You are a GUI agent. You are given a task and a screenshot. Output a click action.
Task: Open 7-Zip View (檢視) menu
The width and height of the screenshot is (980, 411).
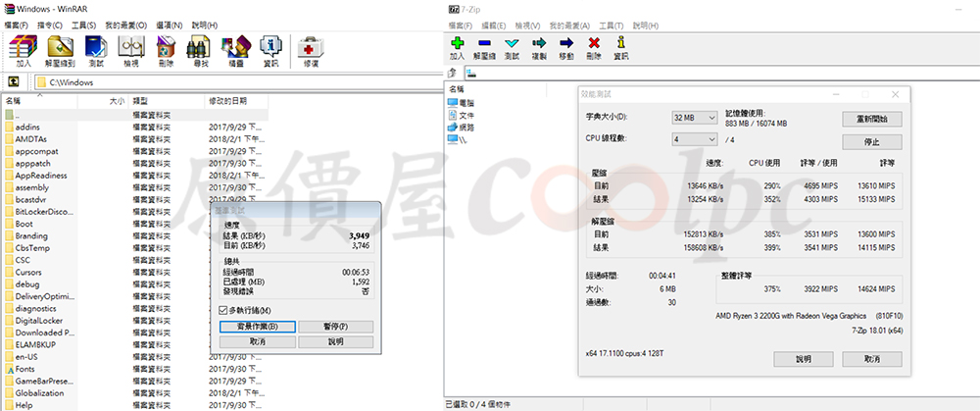click(527, 26)
